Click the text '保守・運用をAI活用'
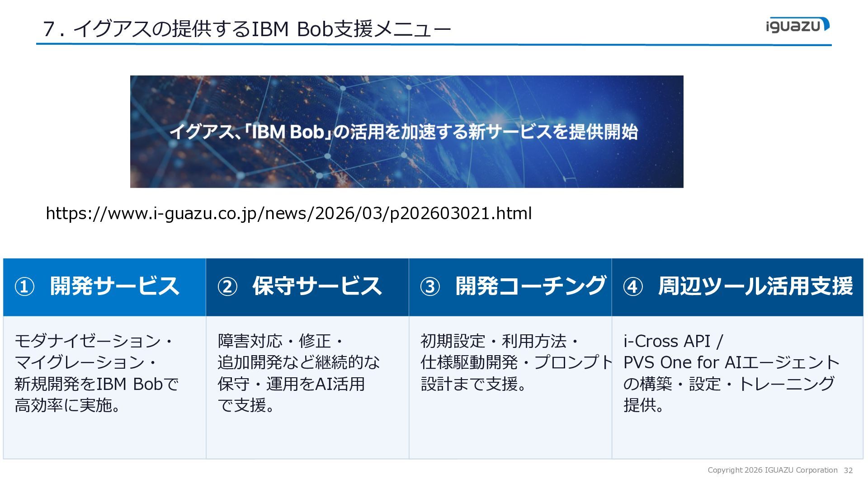The image size is (868, 488). (x=291, y=384)
